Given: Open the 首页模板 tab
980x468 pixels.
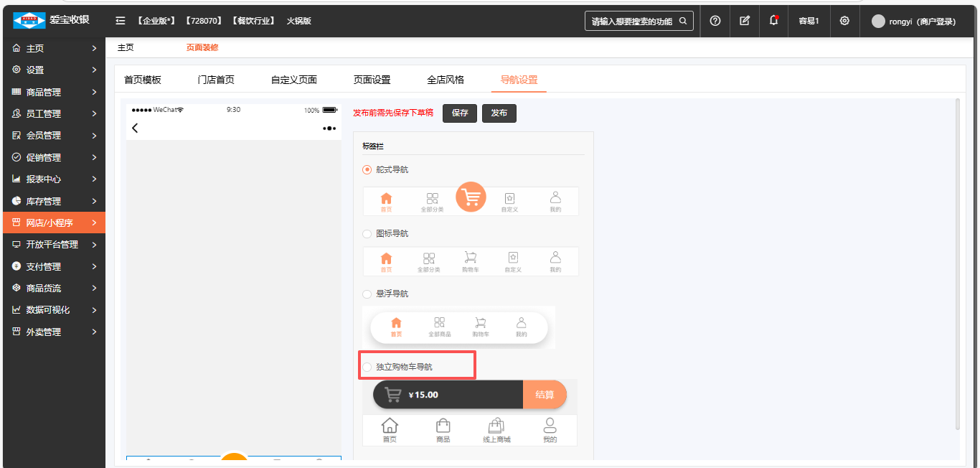Looking at the screenshot, I should (x=143, y=80).
